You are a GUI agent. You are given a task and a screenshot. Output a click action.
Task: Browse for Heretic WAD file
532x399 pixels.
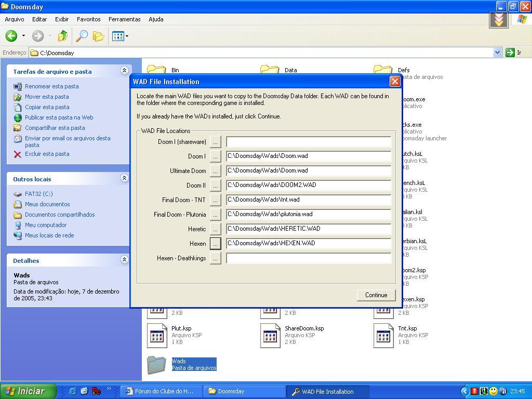(216, 229)
